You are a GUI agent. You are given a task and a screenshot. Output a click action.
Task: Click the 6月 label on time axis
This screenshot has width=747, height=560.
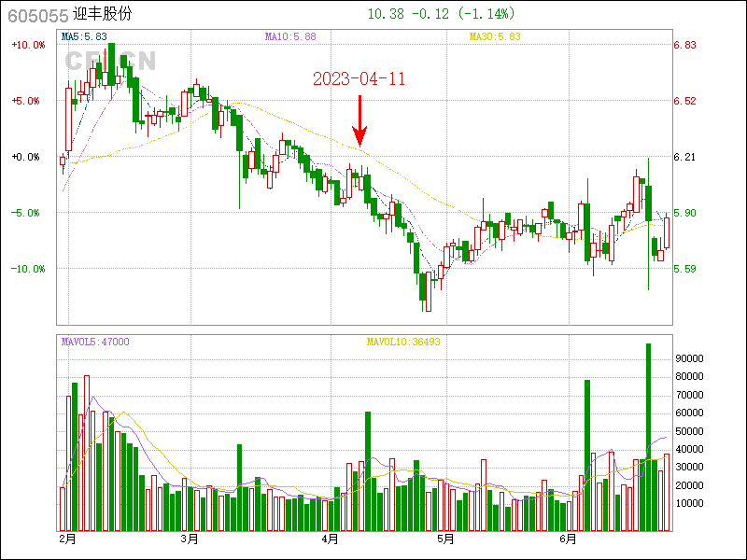pyautogui.click(x=569, y=539)
